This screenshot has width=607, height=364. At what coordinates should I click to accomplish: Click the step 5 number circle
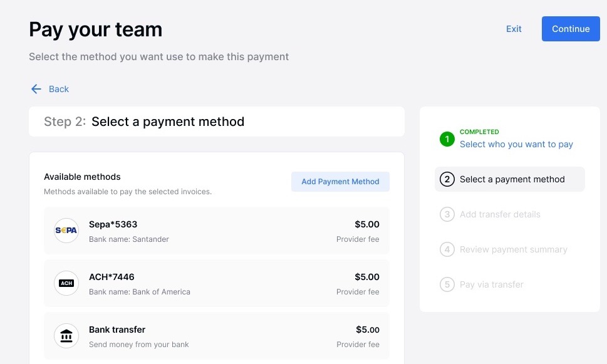[447, 284]
